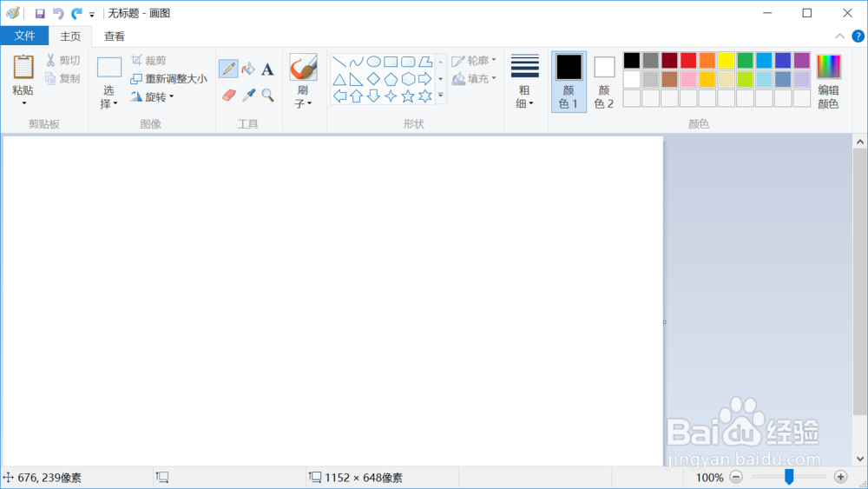This screenshot has width=868, height=489.
Task: Select the Text tool
Action: click(267, 69)
